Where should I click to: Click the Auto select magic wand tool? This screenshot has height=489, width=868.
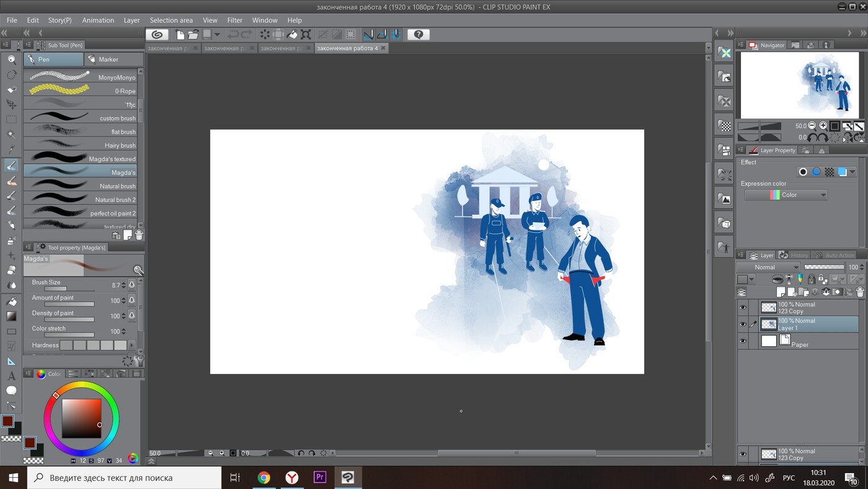coord(11,135)
